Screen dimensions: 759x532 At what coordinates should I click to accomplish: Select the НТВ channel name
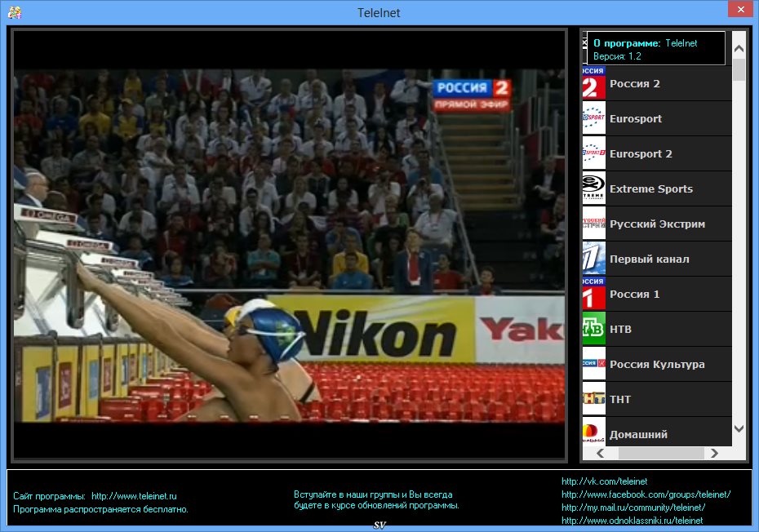coord(620,329)
